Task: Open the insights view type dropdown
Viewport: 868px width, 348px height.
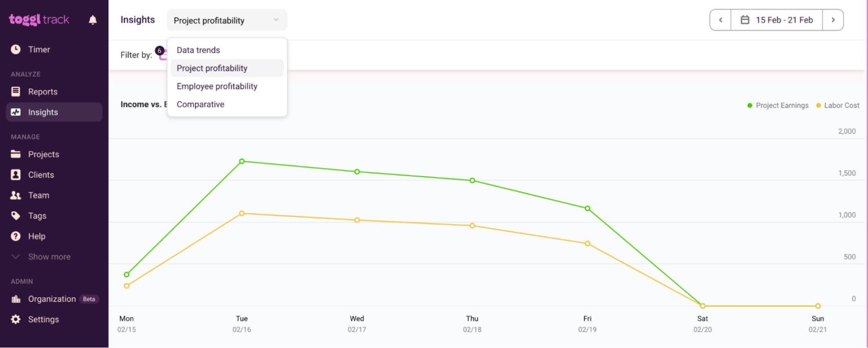Action: [227, 20]
